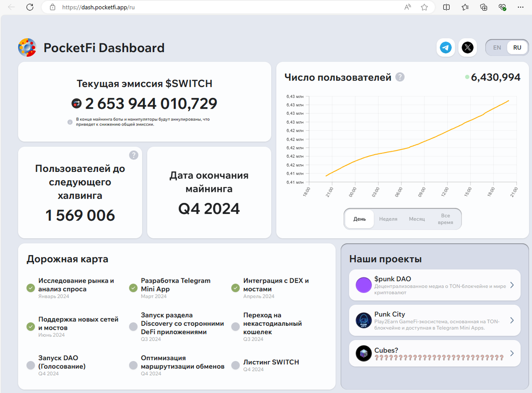Click the green check for Поддержка новых сетей и мостов
This screenshot has width=532, height=393.
(31, 327)
